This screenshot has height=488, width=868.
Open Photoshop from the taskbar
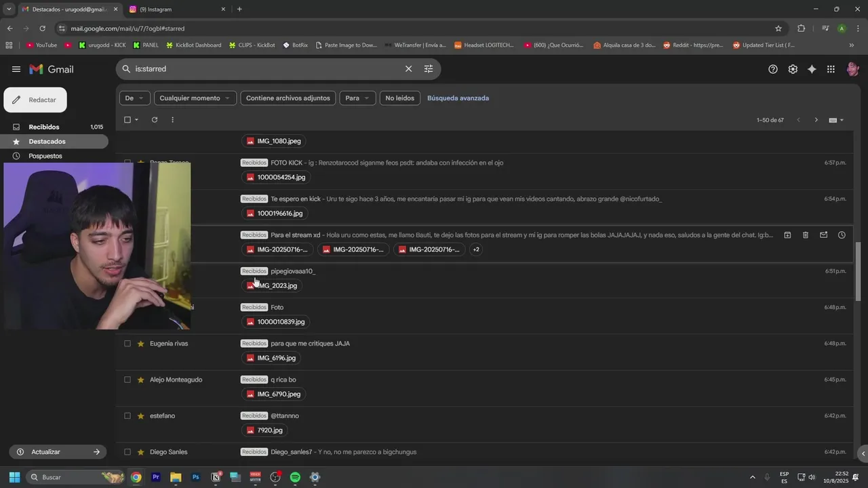tap(196, 477)
